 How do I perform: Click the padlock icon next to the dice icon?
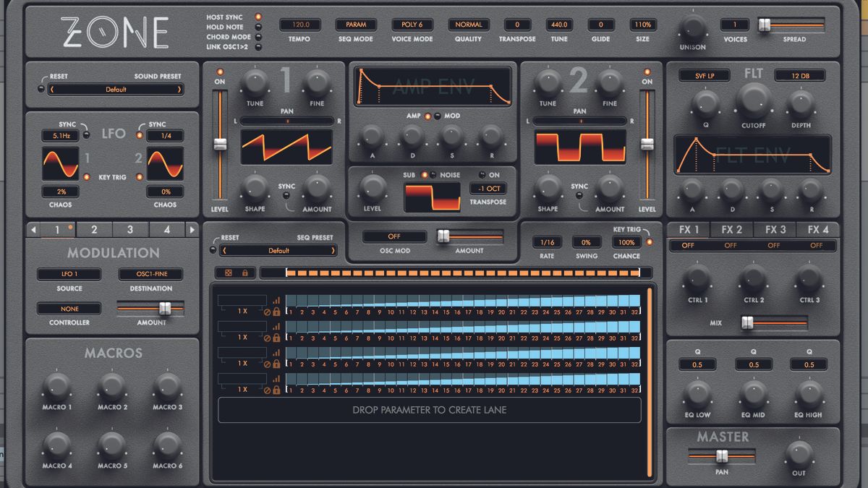point(244,273)
